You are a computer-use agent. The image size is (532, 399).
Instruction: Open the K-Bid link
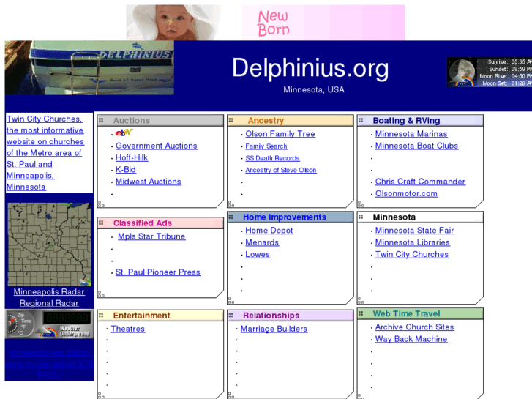[x=126, y=169]
